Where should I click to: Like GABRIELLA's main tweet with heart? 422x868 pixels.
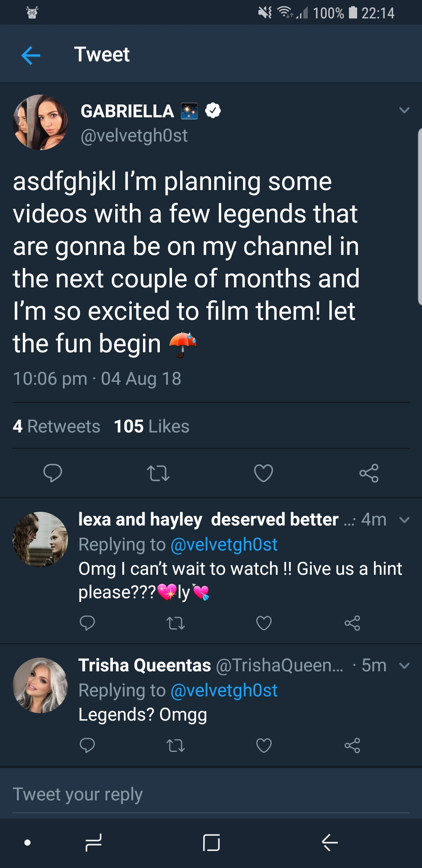pos(263,473)
